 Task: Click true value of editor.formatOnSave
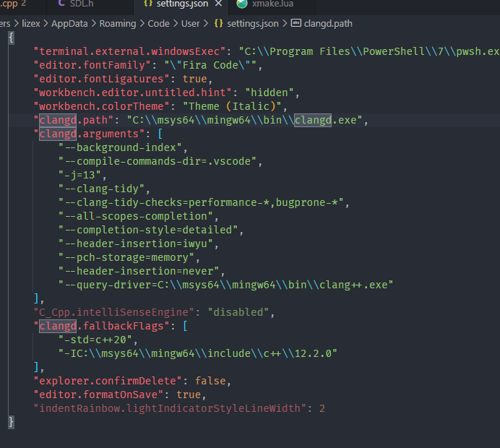(x=189, y=394)
